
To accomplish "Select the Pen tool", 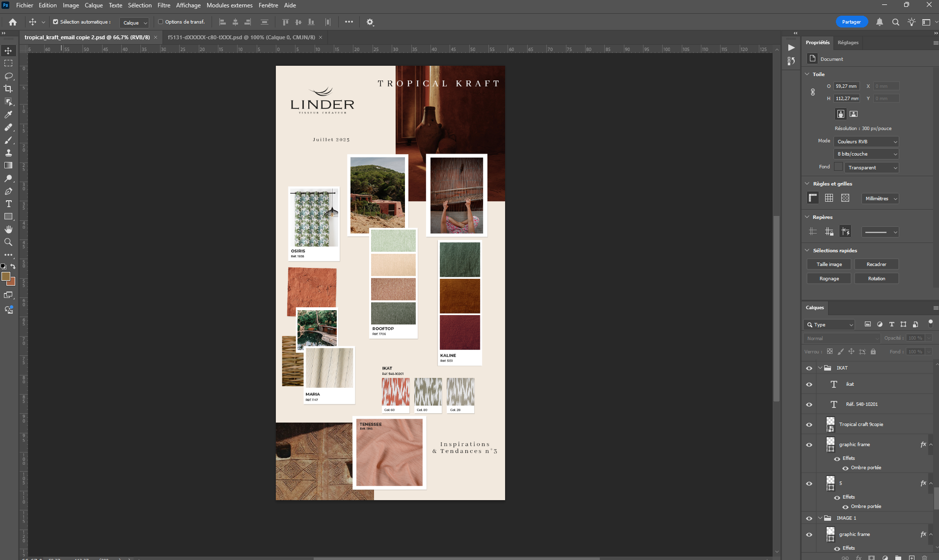I will [8, 191].
